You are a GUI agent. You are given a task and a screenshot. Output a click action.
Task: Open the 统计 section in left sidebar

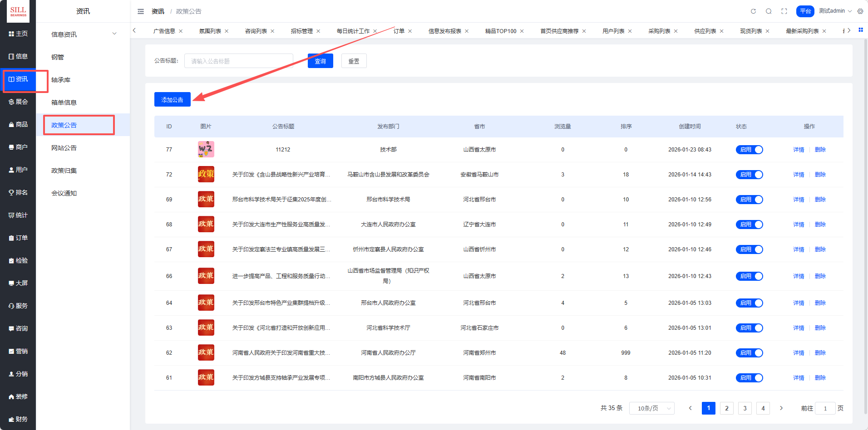point(18,215)
